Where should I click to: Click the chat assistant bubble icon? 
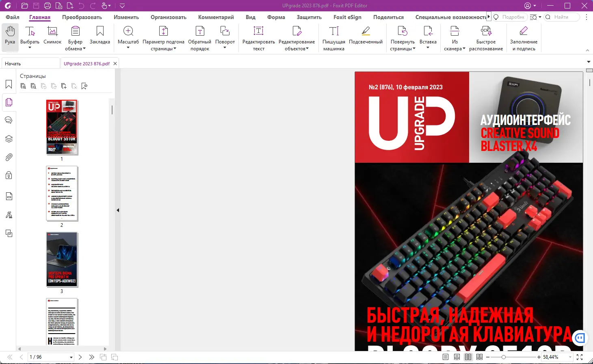point(580,338)
